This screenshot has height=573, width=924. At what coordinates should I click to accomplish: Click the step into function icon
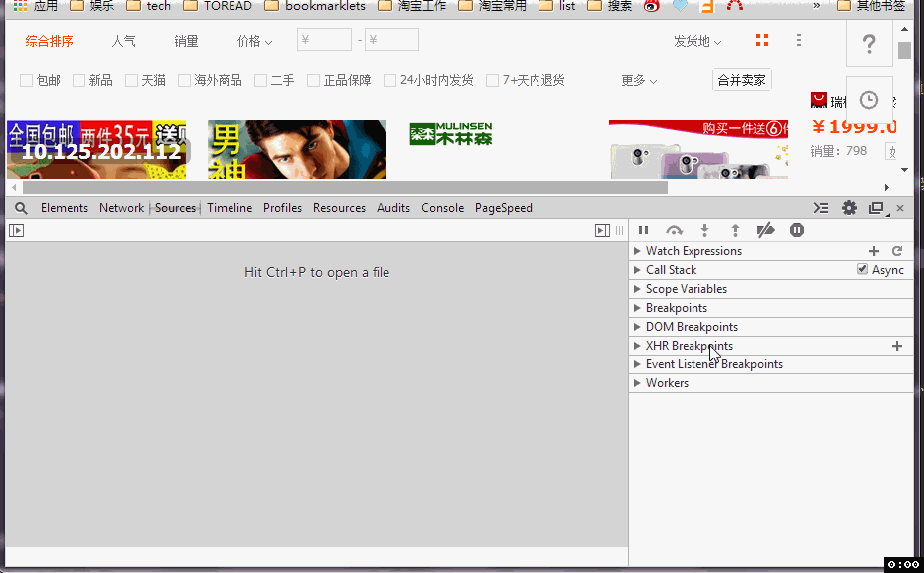pos(704,230)
